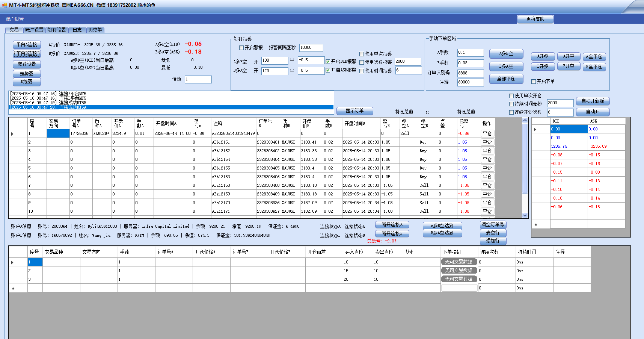Screen dimensions: 644x339
Task: Toggle the 使用单次开仓 checkbox
Action: pyautogui.click(x=511, y=96)
